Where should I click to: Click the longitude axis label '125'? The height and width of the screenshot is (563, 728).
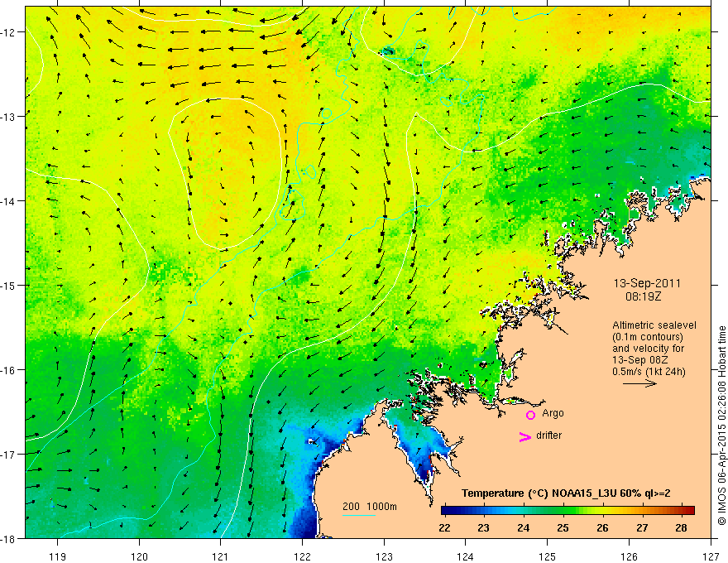(x=548, y=556)
